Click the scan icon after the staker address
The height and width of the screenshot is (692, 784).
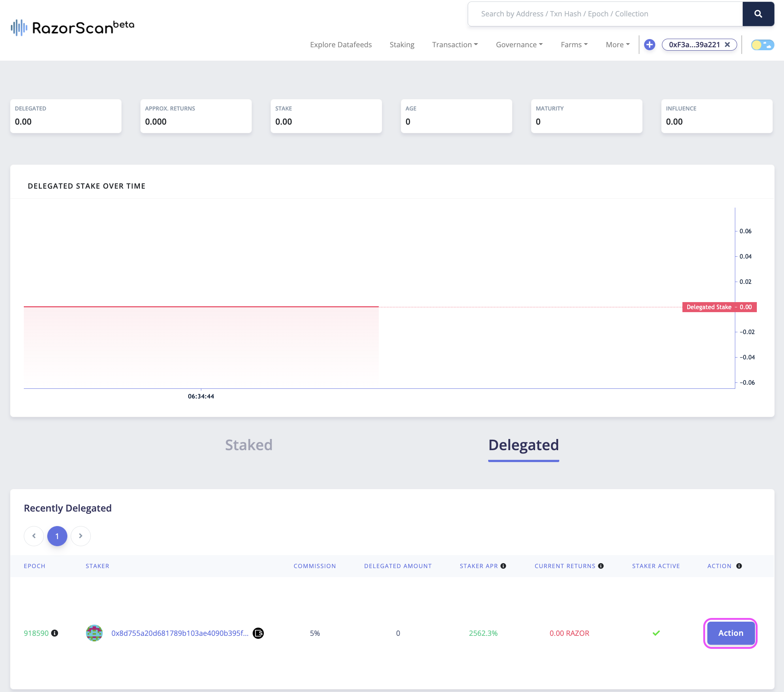(259, 633)
